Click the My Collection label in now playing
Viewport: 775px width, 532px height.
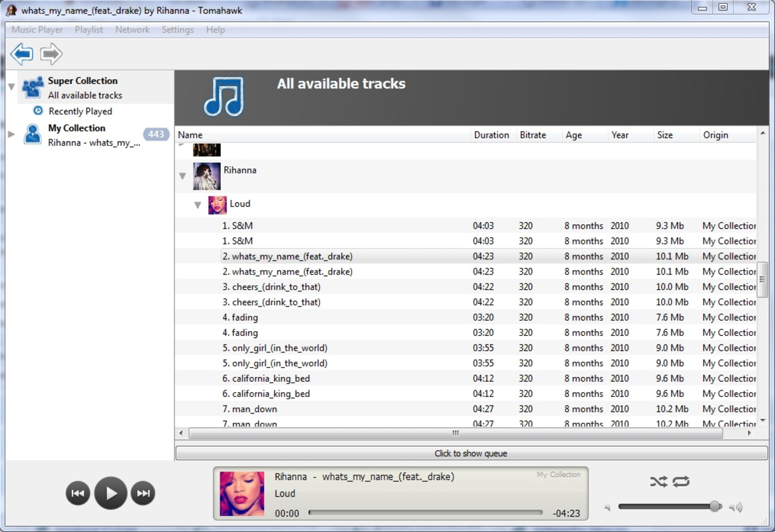pos(559,474)
